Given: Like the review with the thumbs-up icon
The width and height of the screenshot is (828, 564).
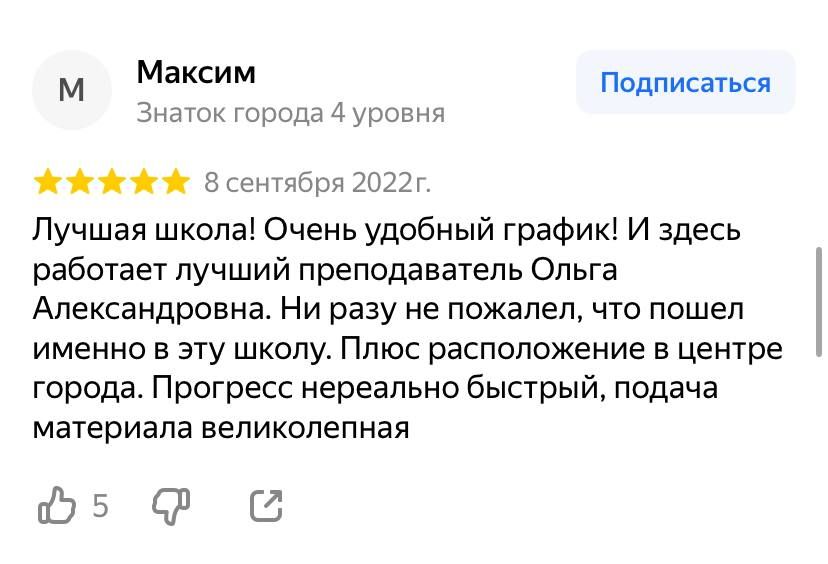Looking at the screenshot, I should [57, 505].
